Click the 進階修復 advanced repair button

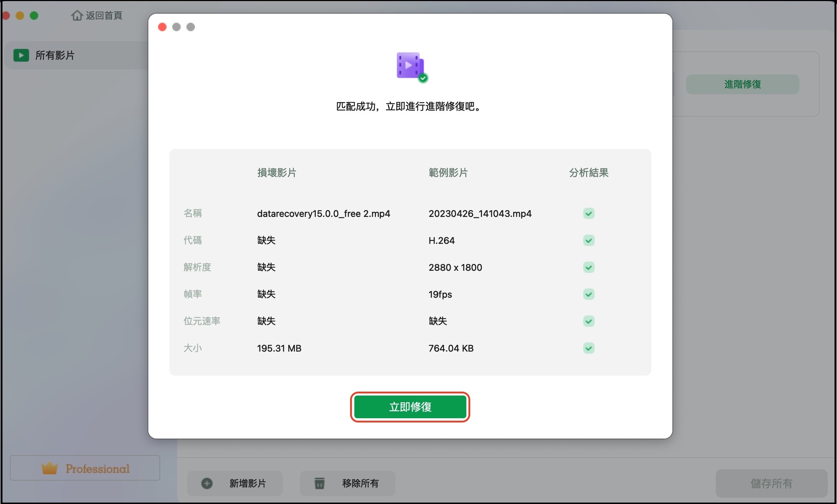[x=743, y=84]
